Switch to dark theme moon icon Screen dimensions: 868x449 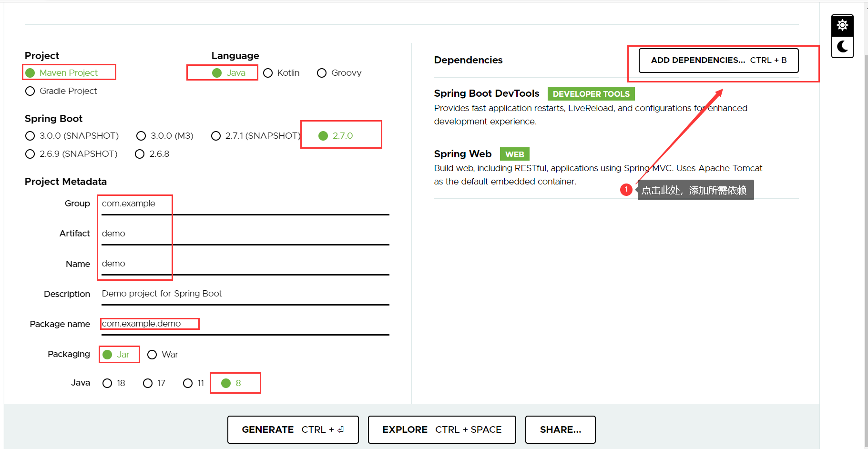coord(842,47)
